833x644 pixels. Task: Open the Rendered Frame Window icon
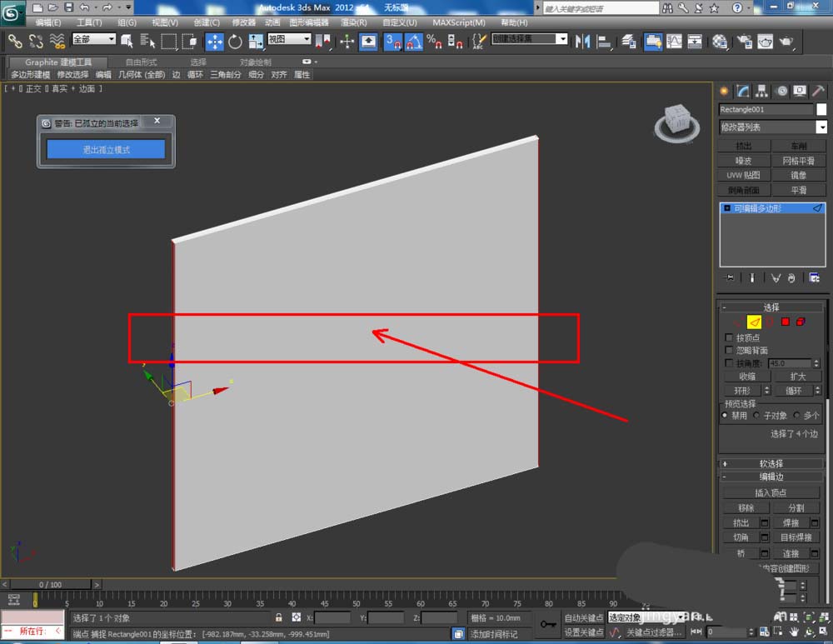[x=765, y=42]
